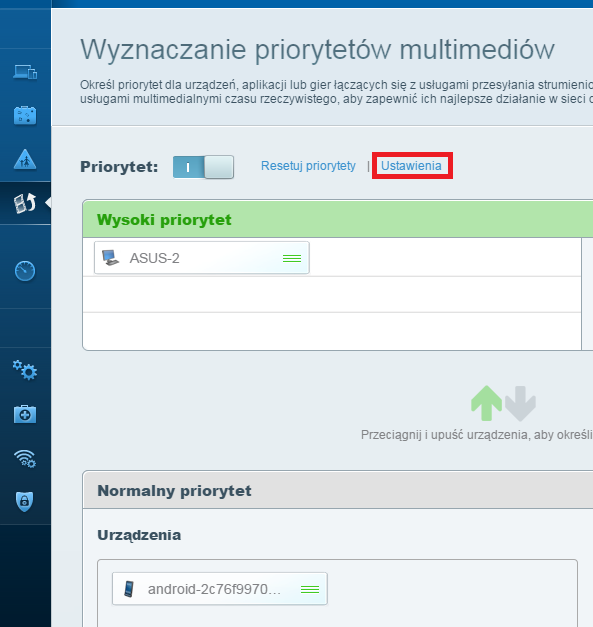
Task: Open the Ustawienia link
Action: pos(411,166)
